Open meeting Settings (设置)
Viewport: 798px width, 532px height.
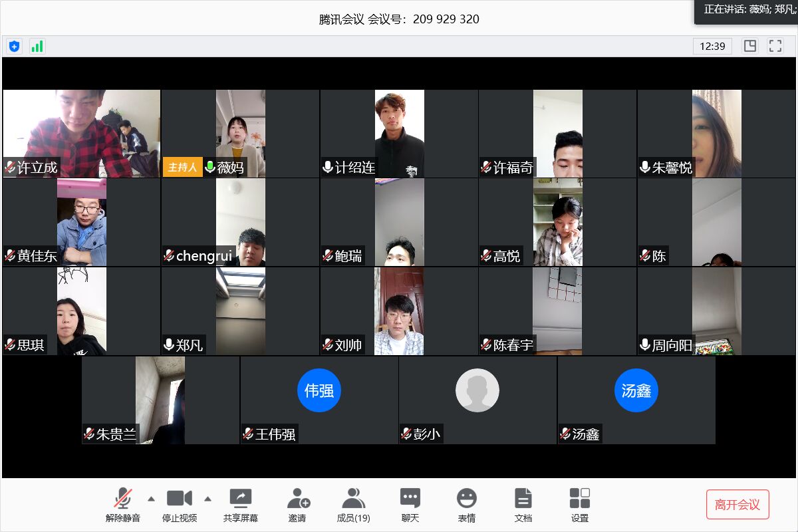579,505
